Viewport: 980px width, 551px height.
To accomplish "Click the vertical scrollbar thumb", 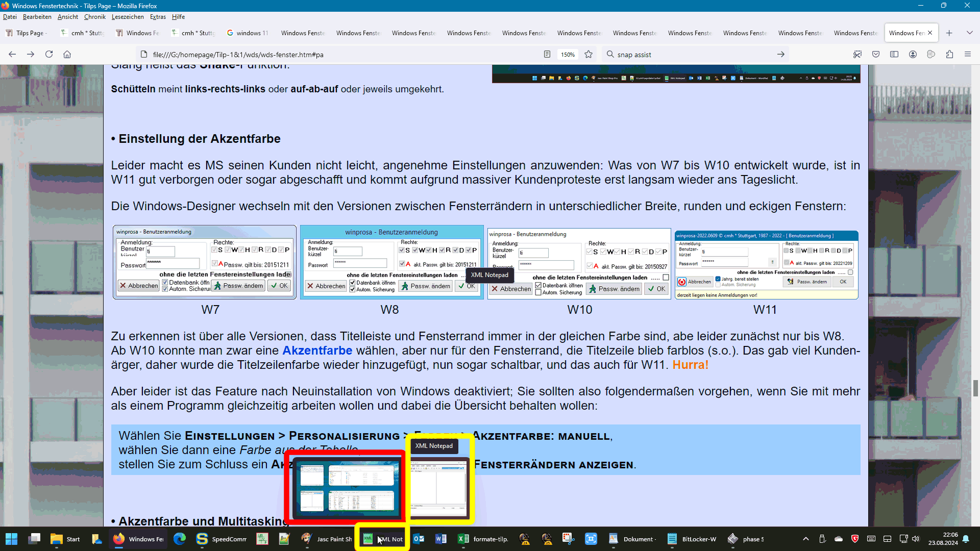I will point(975,388).
